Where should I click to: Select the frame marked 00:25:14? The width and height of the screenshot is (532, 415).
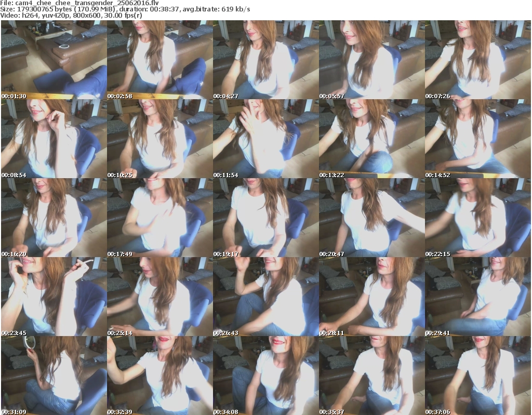pos(160,297)
